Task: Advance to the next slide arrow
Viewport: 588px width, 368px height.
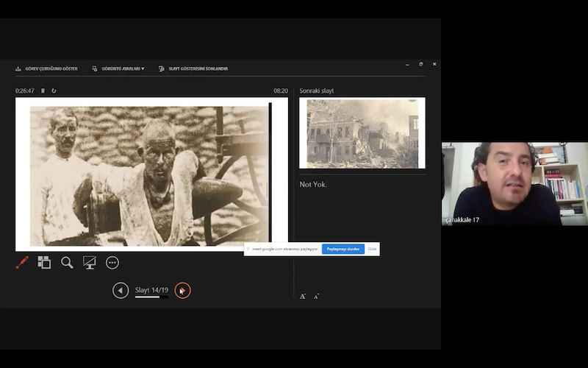Action: coord(183,291)
